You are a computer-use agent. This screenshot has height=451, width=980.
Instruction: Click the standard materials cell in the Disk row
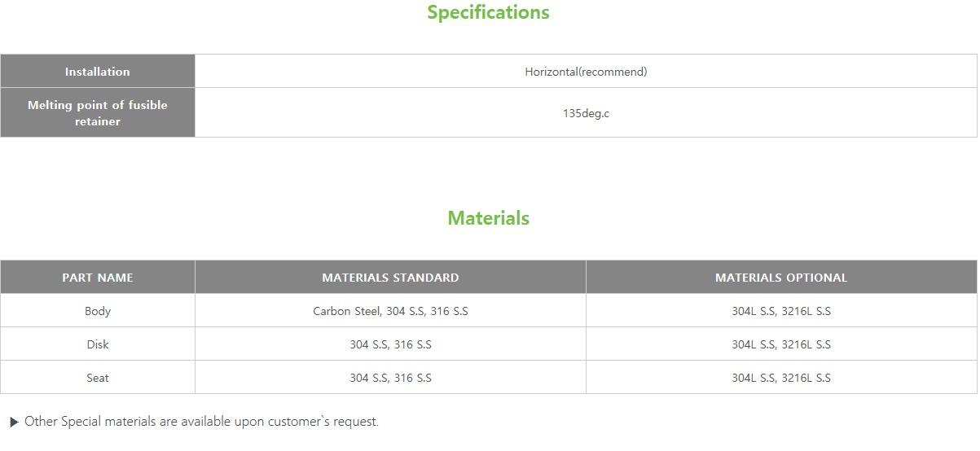390,344
